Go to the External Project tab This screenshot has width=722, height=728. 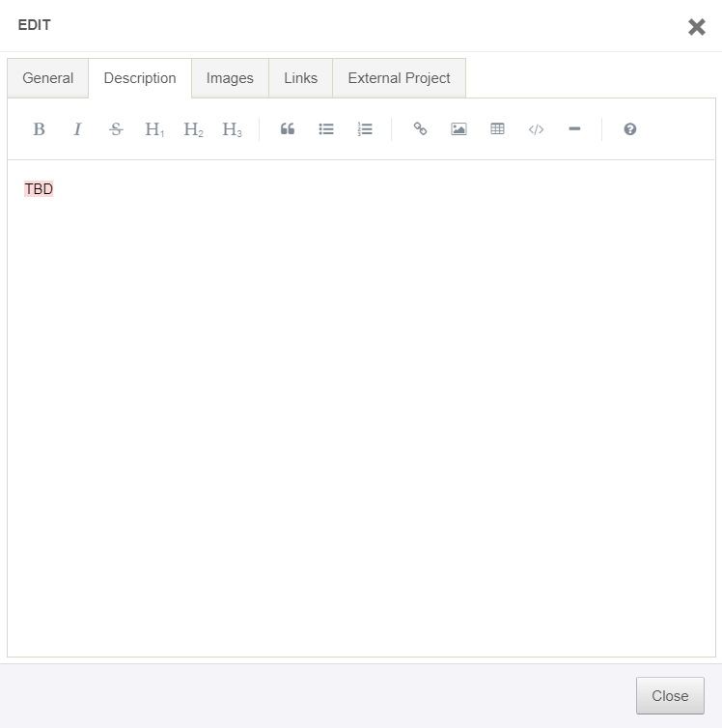399,78
